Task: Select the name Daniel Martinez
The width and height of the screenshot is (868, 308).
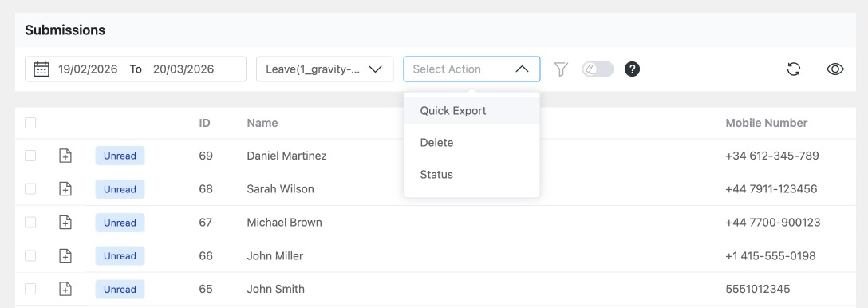Action: (286, 156)
